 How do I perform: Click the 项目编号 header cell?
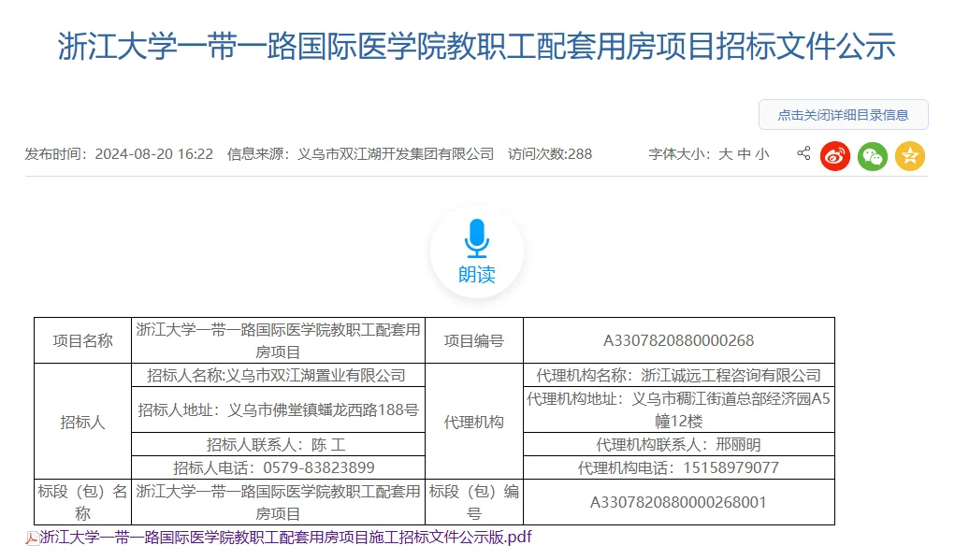coord(474,340)
